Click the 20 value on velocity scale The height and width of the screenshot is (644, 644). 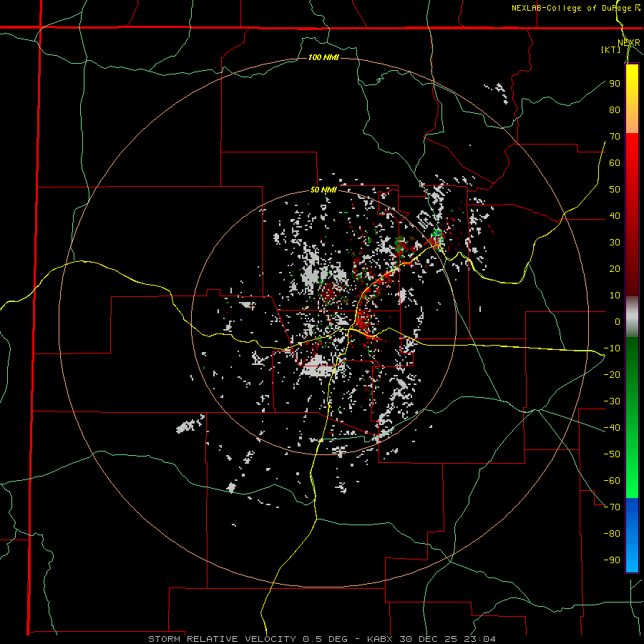(615, 268)
